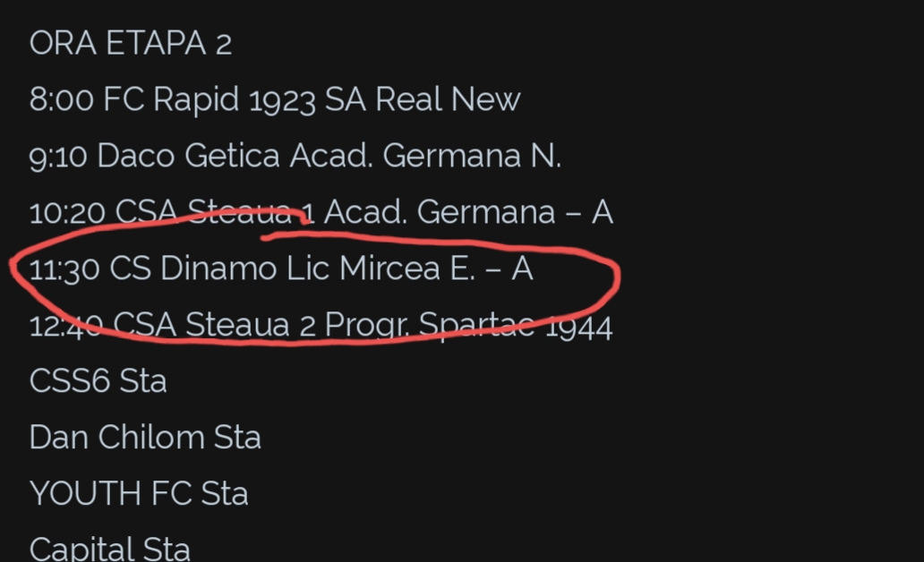Select the Dan Chilom Sta row
The height and width of the screenshot is (562, 924).
pyautogui.click(x=145, y=438)
